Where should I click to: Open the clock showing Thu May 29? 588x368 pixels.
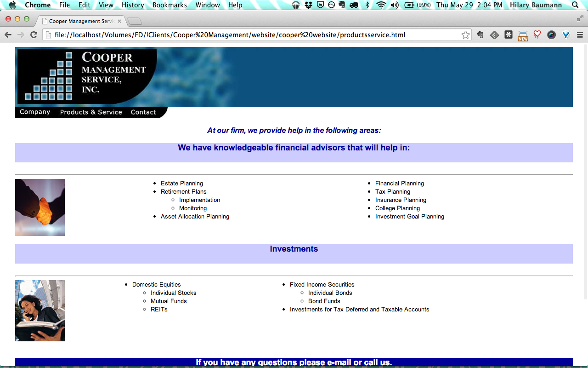coord(469,5)
